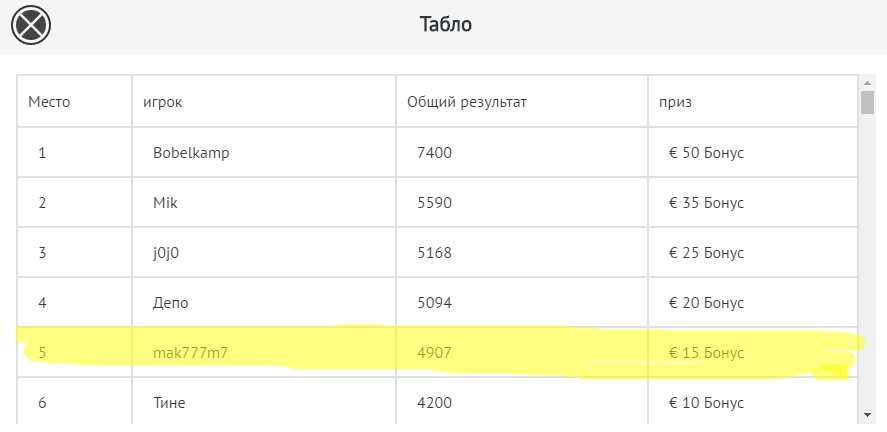Click the 5590 total result cell
Image resolution: width=887 pixels, height=432 pixels.
435,203
